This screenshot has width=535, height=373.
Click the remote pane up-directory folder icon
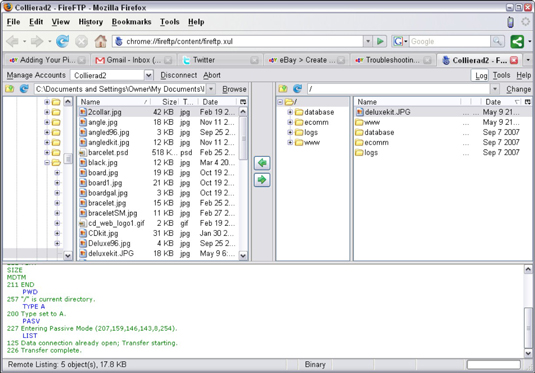pos(283,89)
